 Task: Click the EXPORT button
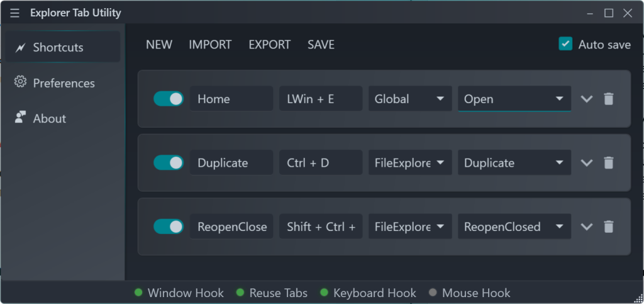coord(269,45)
